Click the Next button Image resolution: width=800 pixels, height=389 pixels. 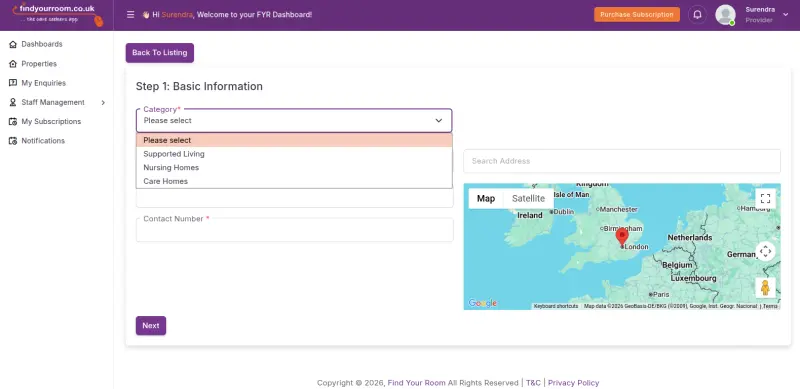point(151,326)
